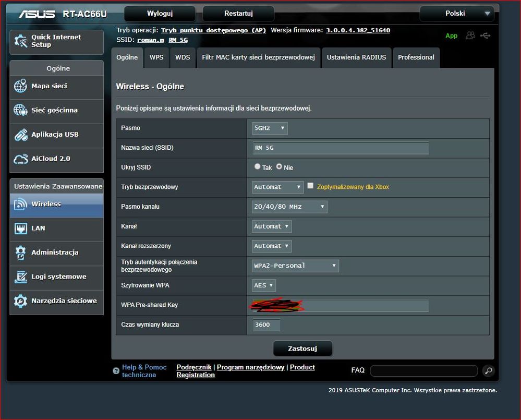Open Administracja settings icon
This screenshot has width=521, height=420.
[20, 253]
